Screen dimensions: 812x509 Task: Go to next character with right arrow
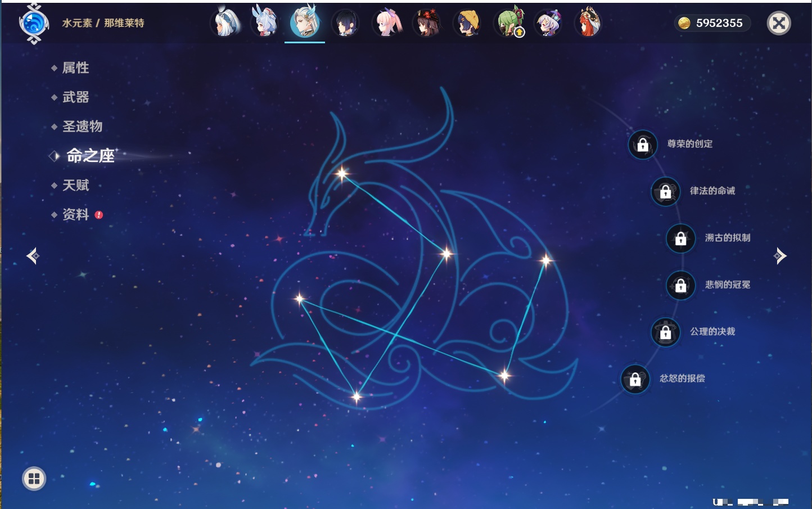coord(780,256)
